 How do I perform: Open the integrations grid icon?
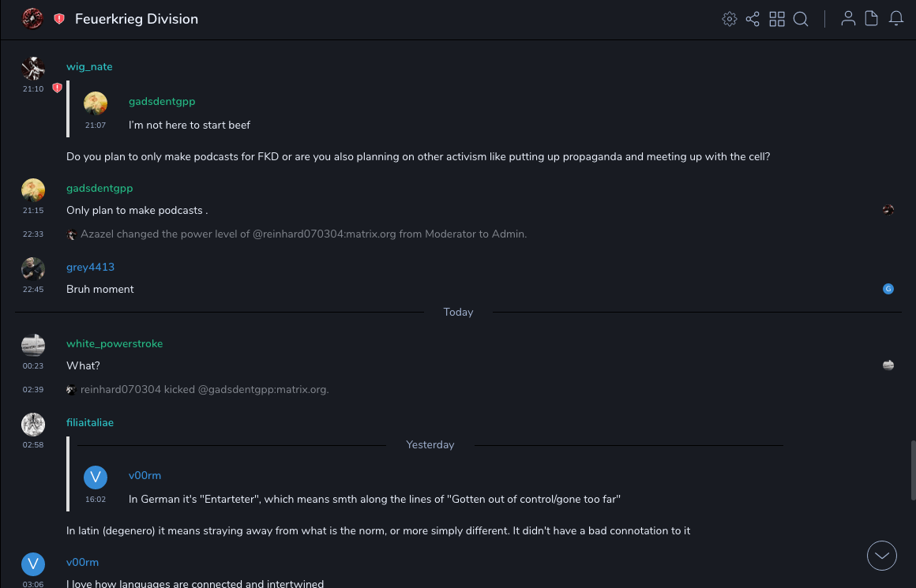coord(777,19)
